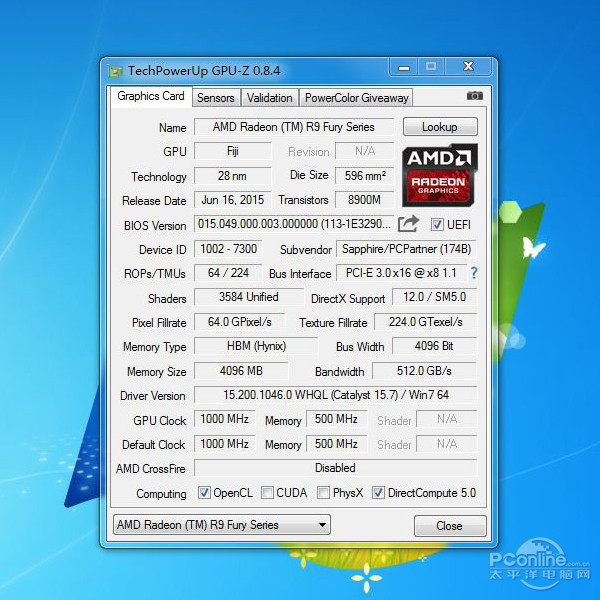Click the GPU Clock field 1000 MHz
600x600 pixels.
point(225,419)
